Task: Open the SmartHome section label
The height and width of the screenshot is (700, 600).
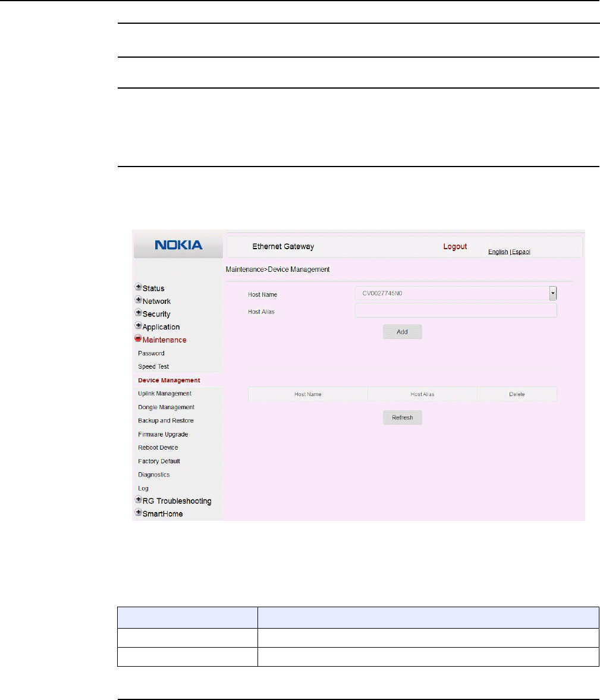Action: [x=162, y=514]
